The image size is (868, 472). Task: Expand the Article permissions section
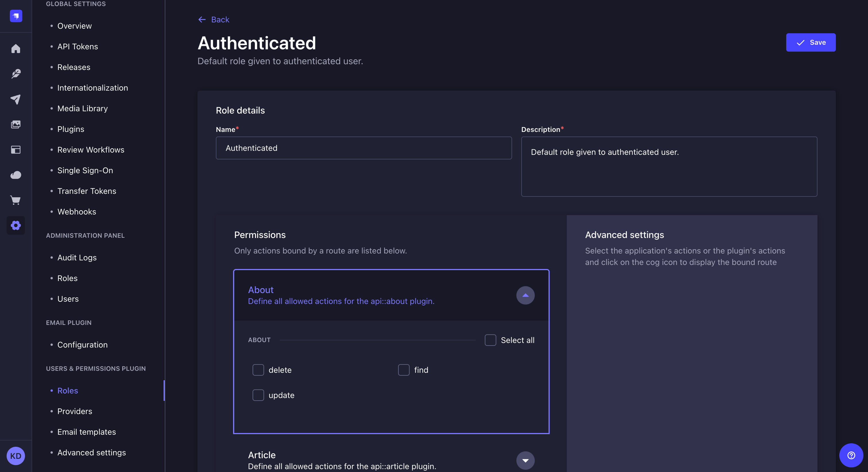525,460
